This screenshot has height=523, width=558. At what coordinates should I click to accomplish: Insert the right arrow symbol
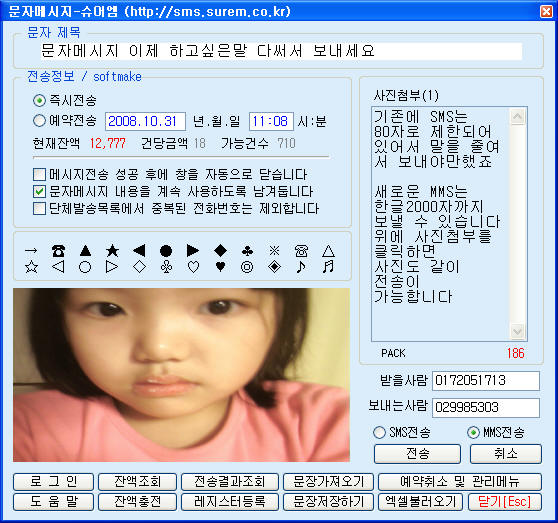tap(31, 251)
